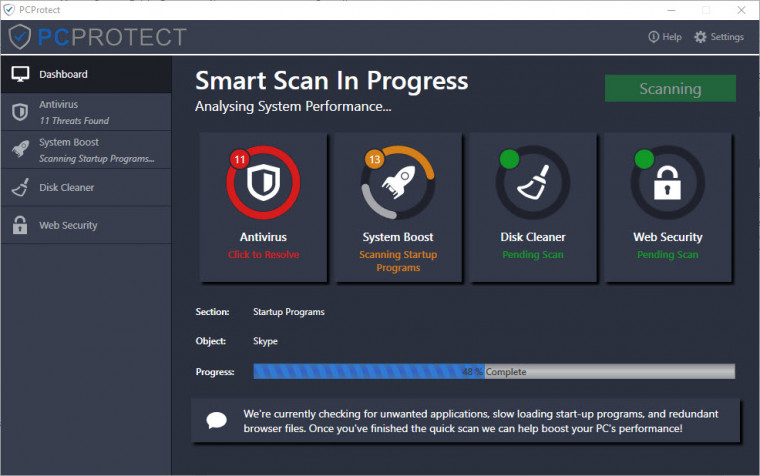Click the Web Security padlock icon in sidebar

click(x=20, y=225)
